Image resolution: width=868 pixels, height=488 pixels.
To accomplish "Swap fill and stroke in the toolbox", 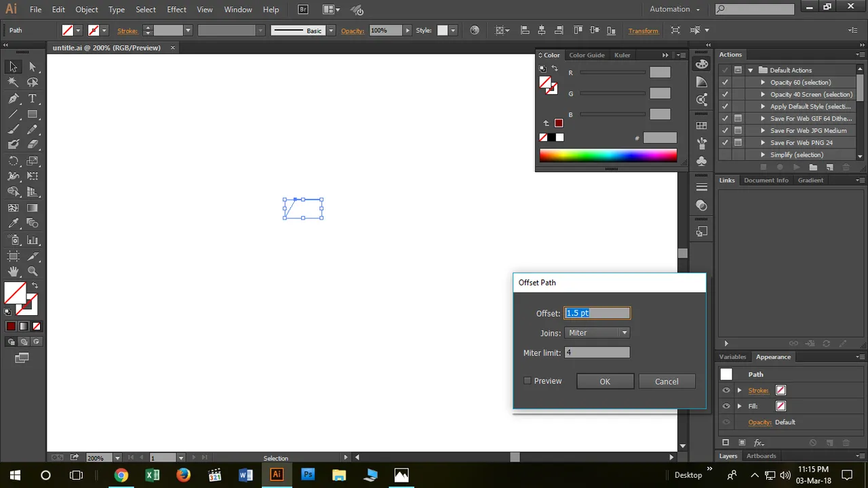I will click(35, 286).
